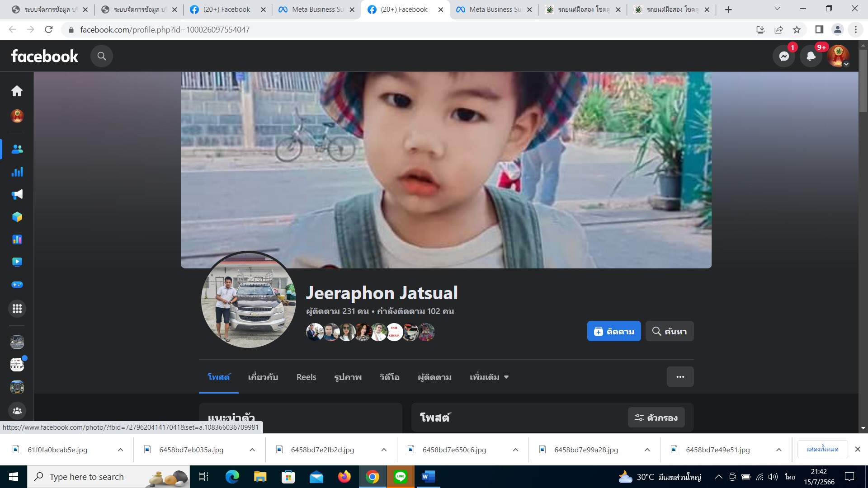Open Gaming controller icon in sidebar
868x488 pixels.
[17, 285]
